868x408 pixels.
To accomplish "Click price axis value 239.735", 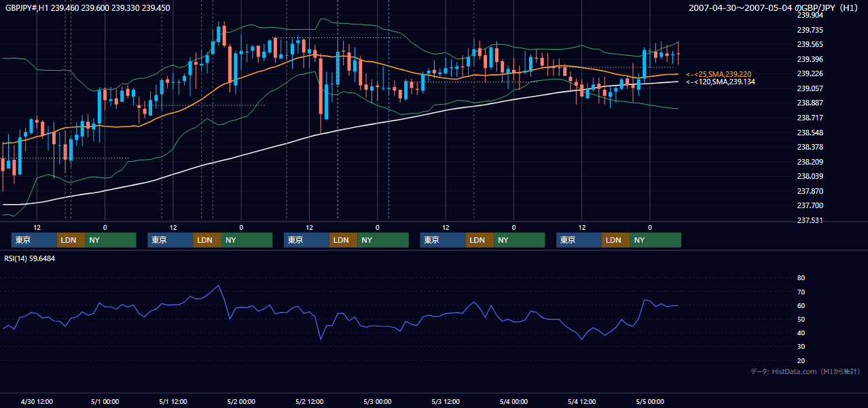I will [x=810, y=30].
